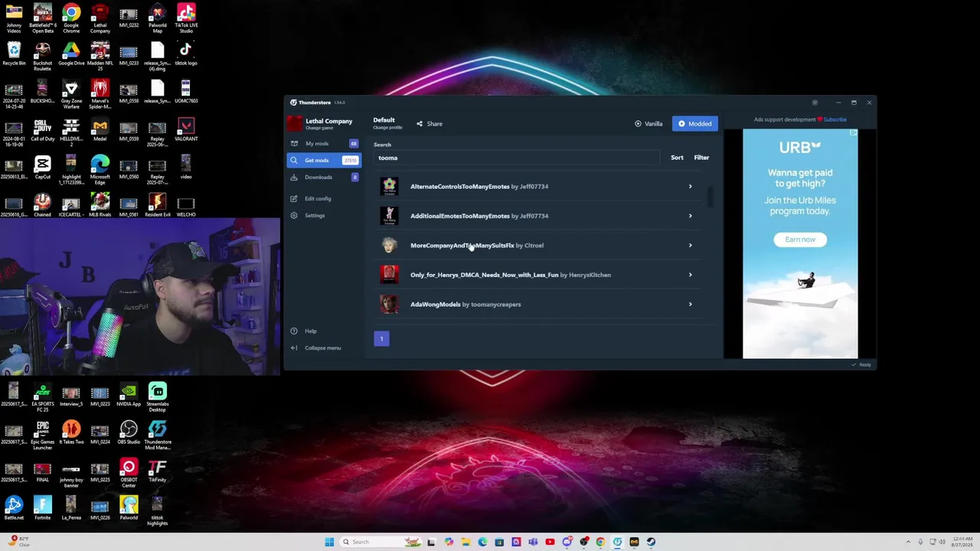Open Fortnite desktop icon
Viewport: 980px width, 551px height.
point(42,509)
